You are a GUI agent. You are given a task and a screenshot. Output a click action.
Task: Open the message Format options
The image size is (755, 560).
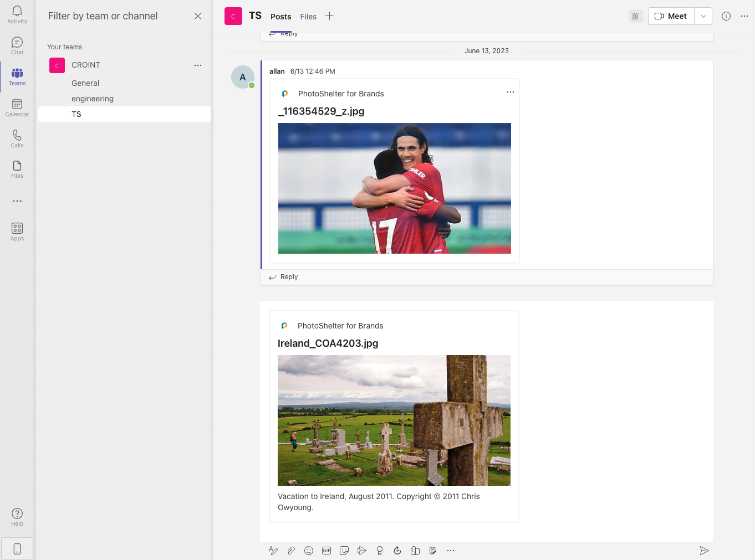[x=273, y=551]
